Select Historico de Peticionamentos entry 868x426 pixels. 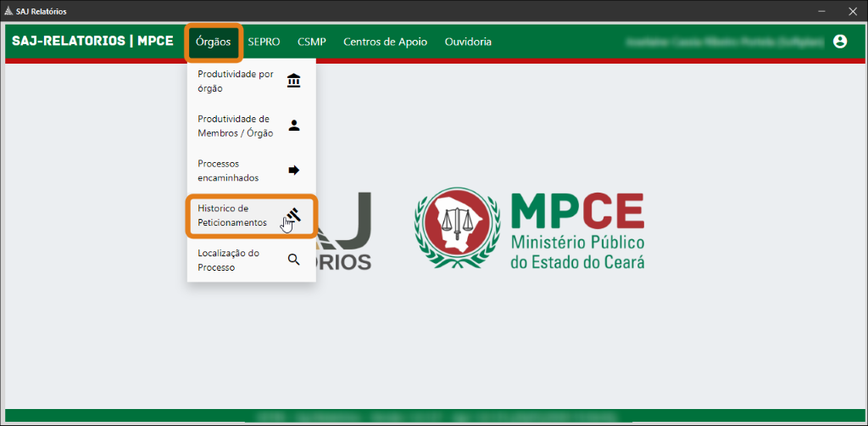[251, 216]
